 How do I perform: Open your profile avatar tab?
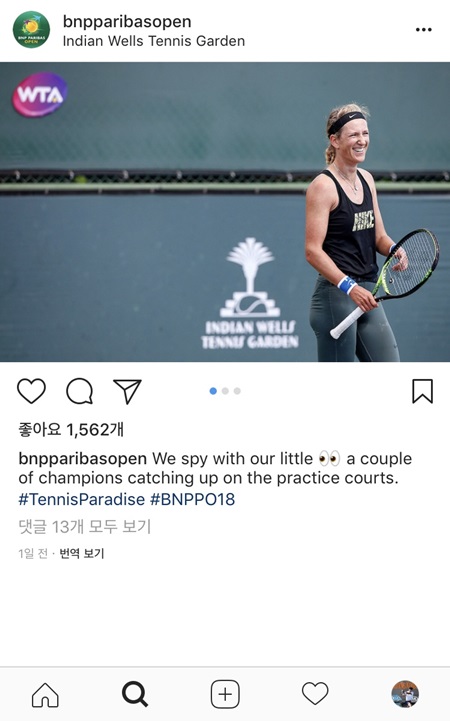pos(405,694)
